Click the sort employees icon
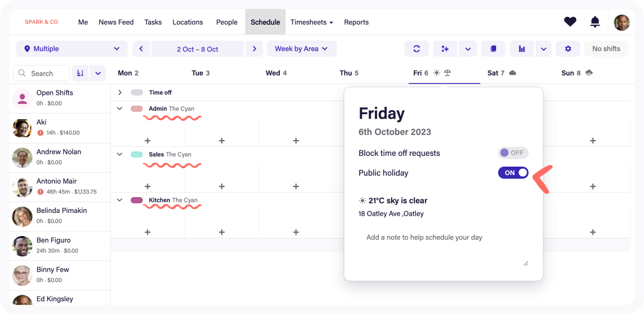The image size is (644, 314). [80, 73]
